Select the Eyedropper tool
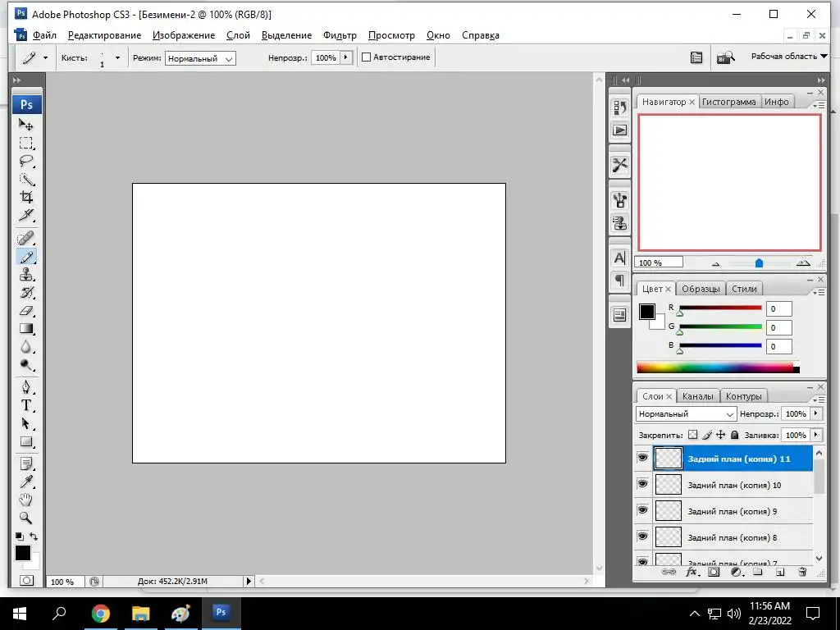840x630 pixels. [26, 482]
